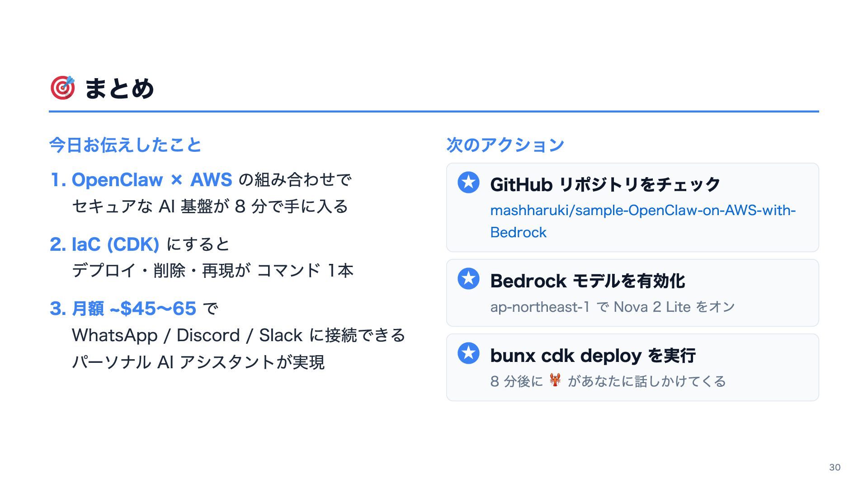Click the blue divider line under the title
868x488 pixels.
tap(434, 111)
